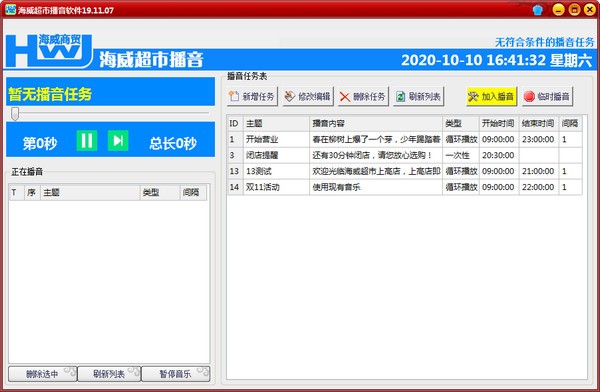Image resolution: width=600 pixels, height=392 pixels.
Task: Click the 20:30:00 start time cell
Action: 499,155
